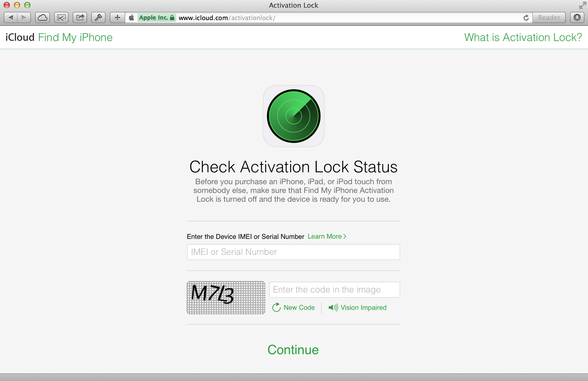The height and width of the screenshot is (381, 588).
Task: Click the iCloud logo text in page header
Action: point(20,37)
